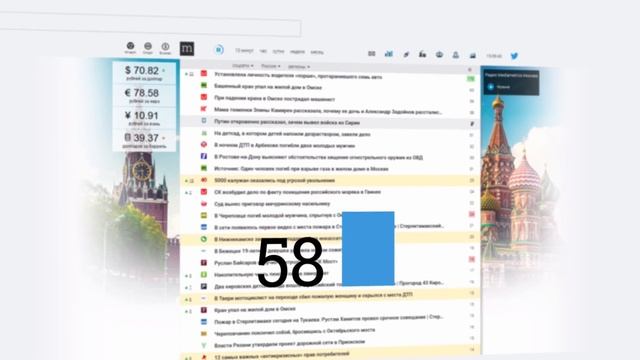The height and width of the screenshot is (360, 640).
Task: Click the lightning bolt icon in the top toolbar
Action: tap(406, 54)
